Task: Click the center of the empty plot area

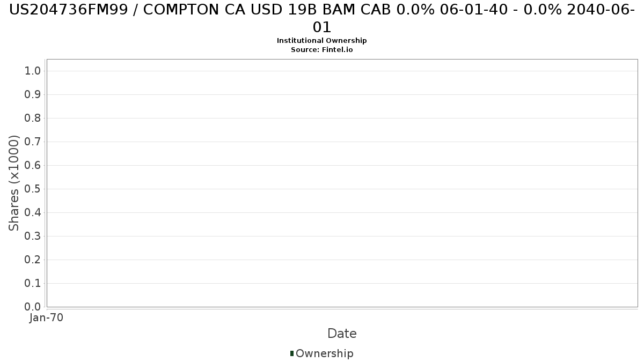Action: tap(342, 183)
